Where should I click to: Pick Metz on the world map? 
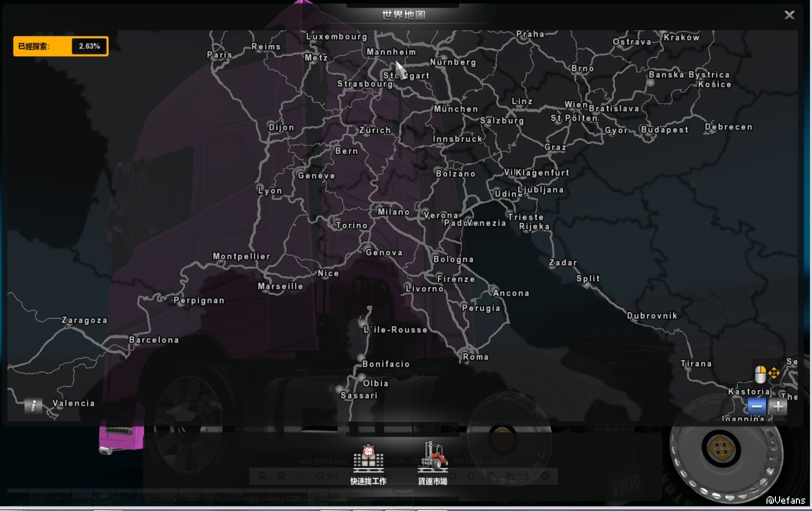pos(316,58)
